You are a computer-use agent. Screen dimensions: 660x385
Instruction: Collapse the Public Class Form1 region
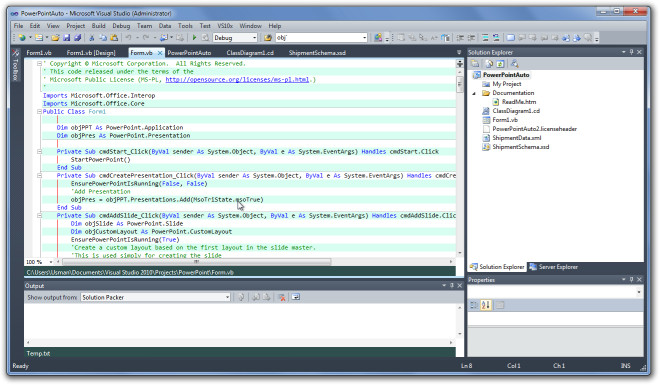[x=39, y=112]
